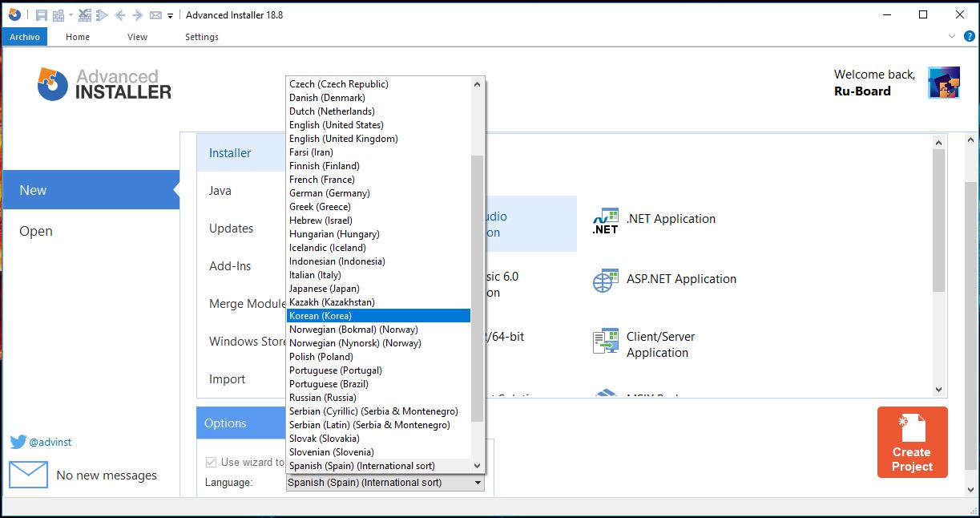The image size is (980, 518).
Task: Pick Norwegian (Nynorsk) (Norway) from language list
Action: [378, 343]
